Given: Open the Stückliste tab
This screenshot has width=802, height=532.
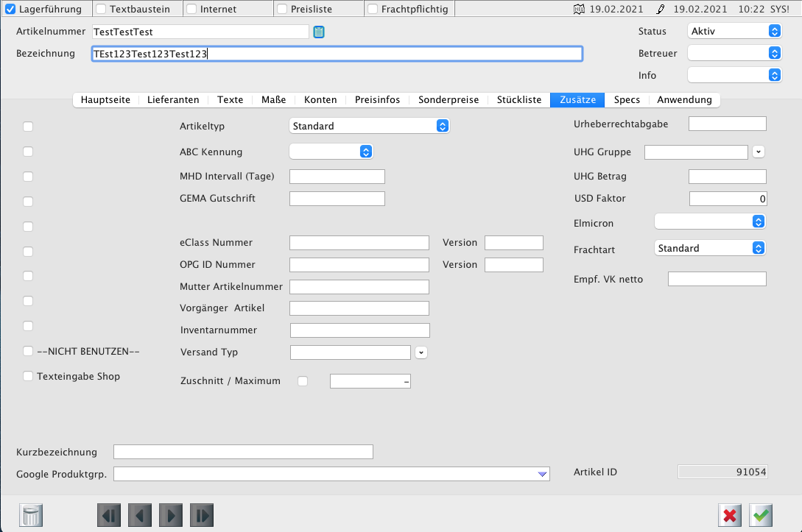Looking at the screenshot, I should pos(518,100).
